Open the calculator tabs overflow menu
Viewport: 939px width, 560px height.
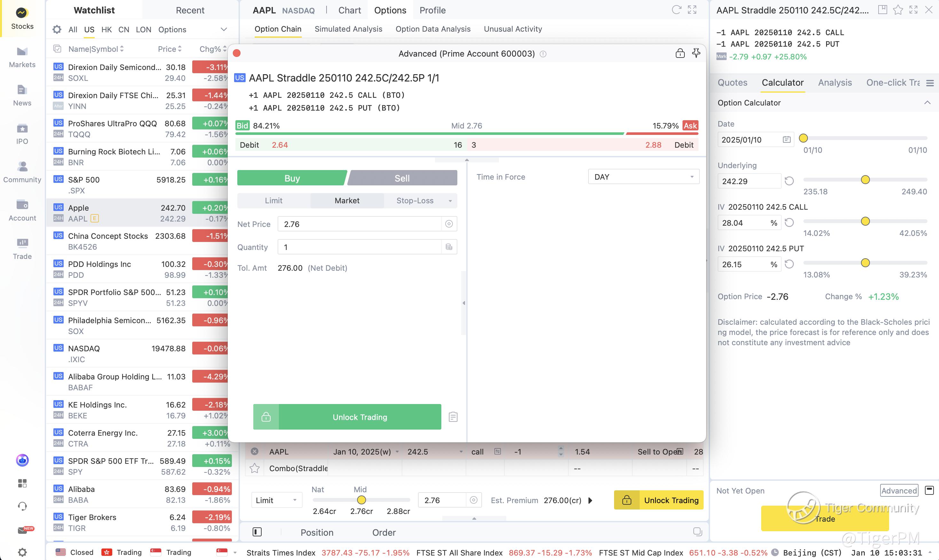coord(930,83)
